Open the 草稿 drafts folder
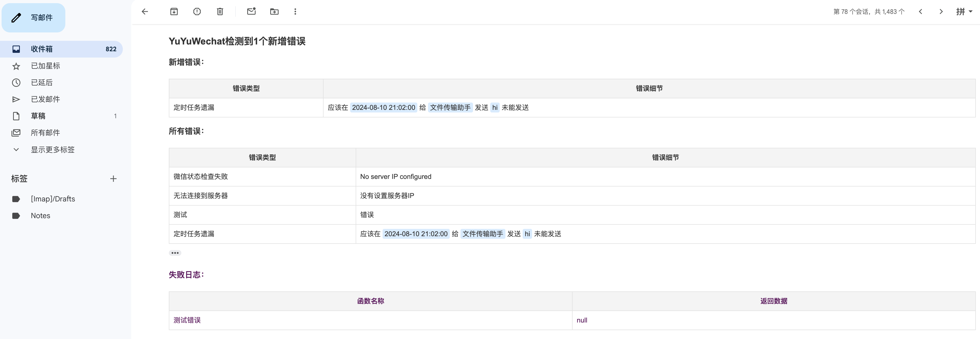Viewport: 980px width, 339px height. pos(38,116)
